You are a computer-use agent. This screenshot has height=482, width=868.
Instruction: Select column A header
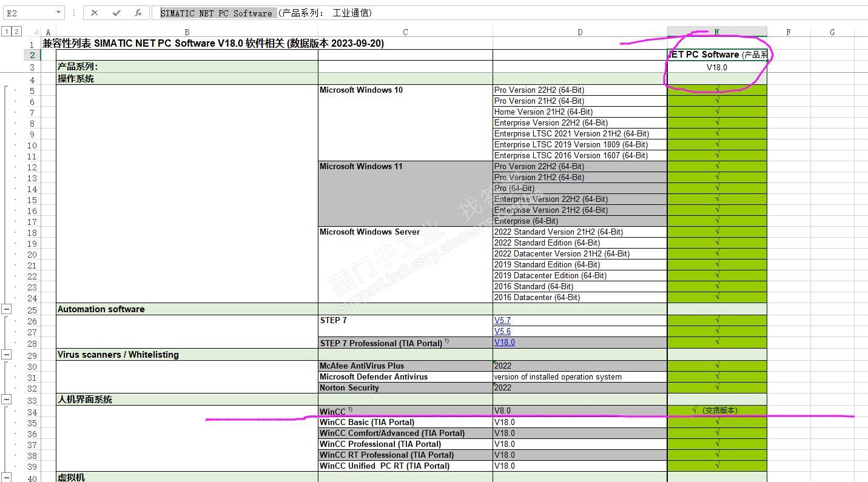coord(49,32)
